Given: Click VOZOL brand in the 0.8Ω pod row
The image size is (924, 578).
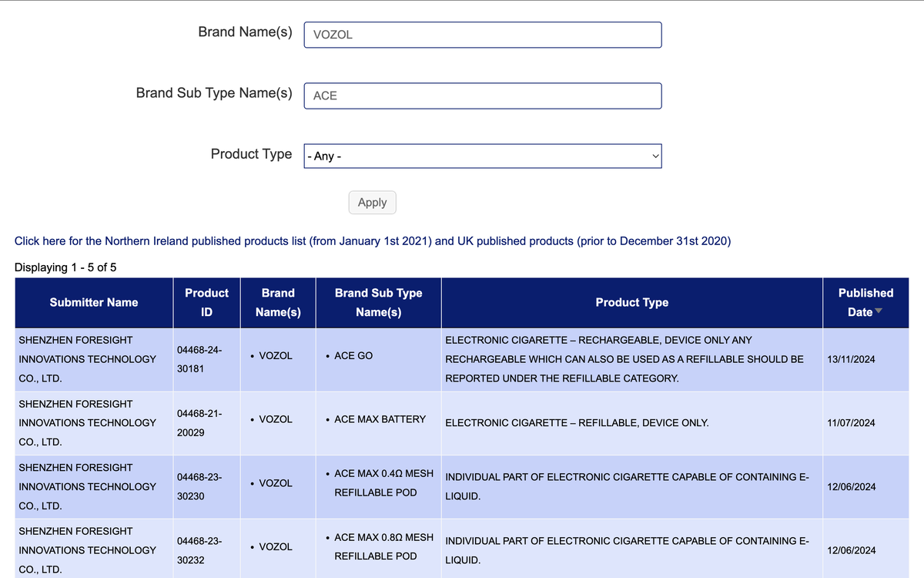Looking at the screenshot, I should click(x=276, y=546).
